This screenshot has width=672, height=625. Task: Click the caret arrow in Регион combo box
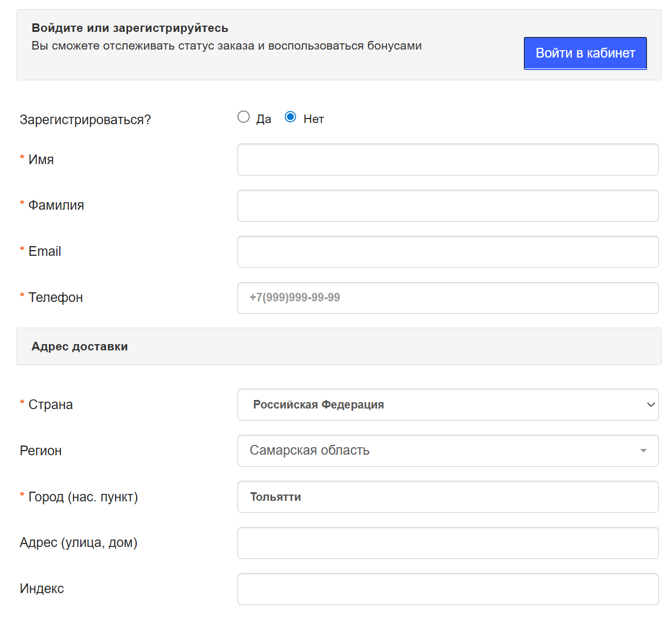point(643,451)
